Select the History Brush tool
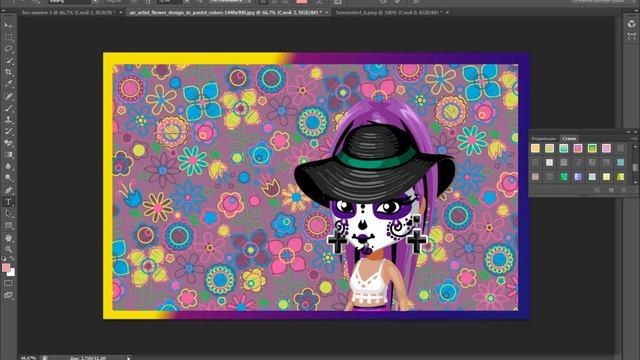The height and width of the screenshot is (360, 640). pos(8,131)
